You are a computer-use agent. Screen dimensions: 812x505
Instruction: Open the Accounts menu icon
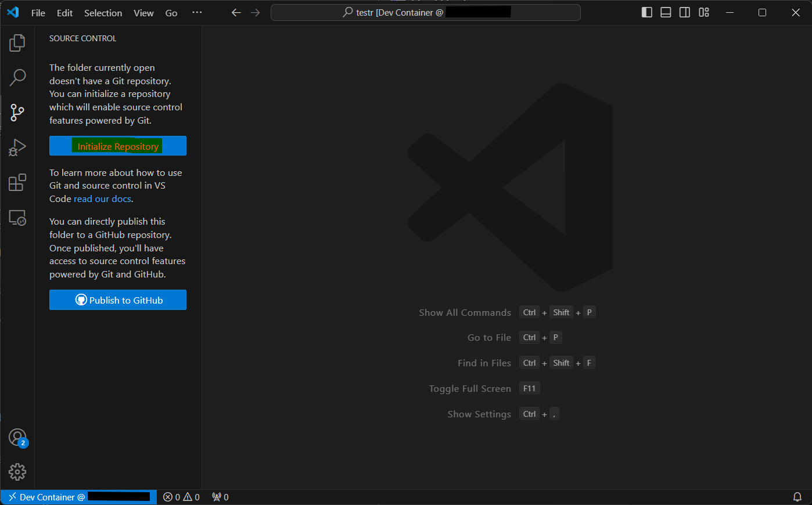tap(17, 438)
